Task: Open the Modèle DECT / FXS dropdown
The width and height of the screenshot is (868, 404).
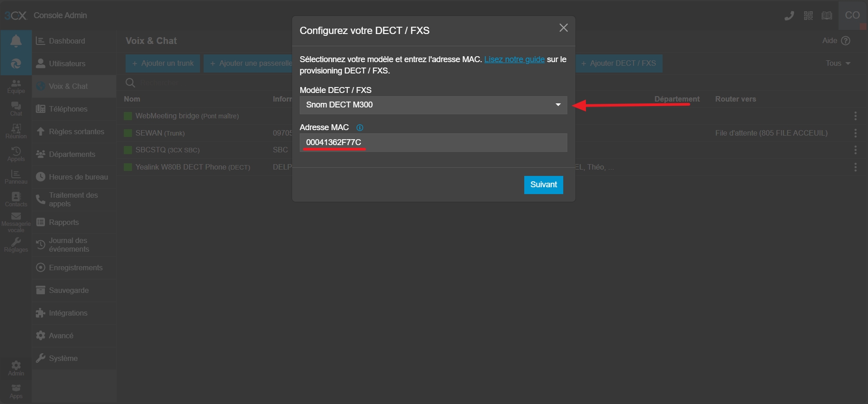Action: click(x=433, y=105)
